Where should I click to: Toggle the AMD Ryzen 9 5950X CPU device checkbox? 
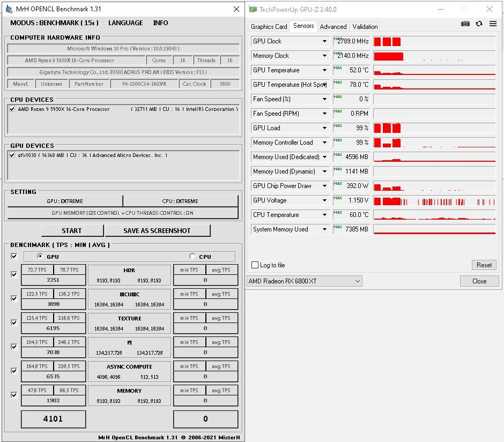click(x=12, y=109)
